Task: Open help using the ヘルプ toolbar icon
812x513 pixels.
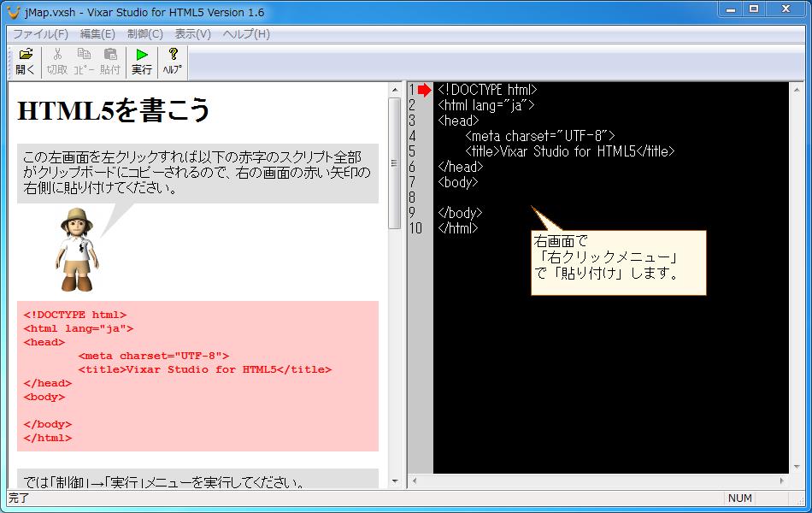Action: point(171,60)
